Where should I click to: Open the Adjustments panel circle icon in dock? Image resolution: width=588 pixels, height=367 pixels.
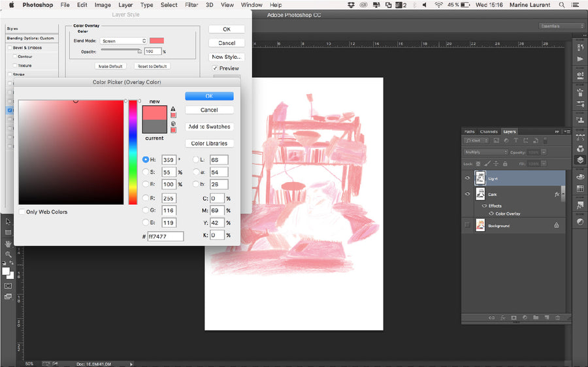[580, 221]
